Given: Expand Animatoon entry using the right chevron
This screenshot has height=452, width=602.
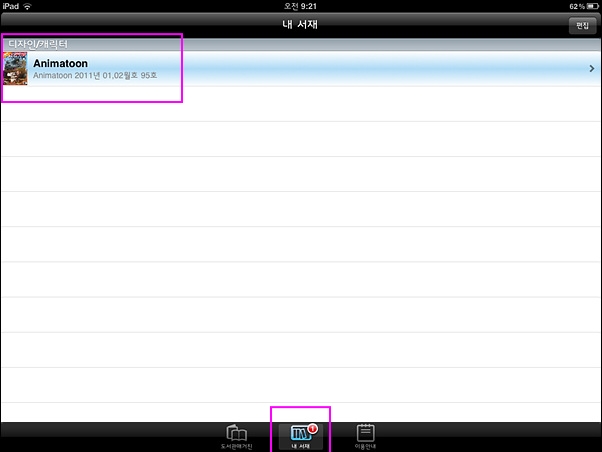Looking at the screenshot, I should [592, 68].
